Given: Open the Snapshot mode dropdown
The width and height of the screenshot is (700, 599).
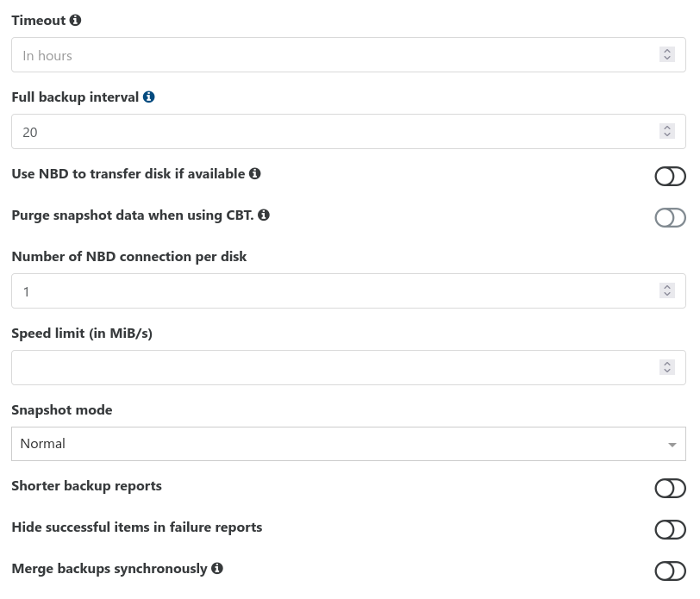Looking at the screenshot, I should point(348,444).
